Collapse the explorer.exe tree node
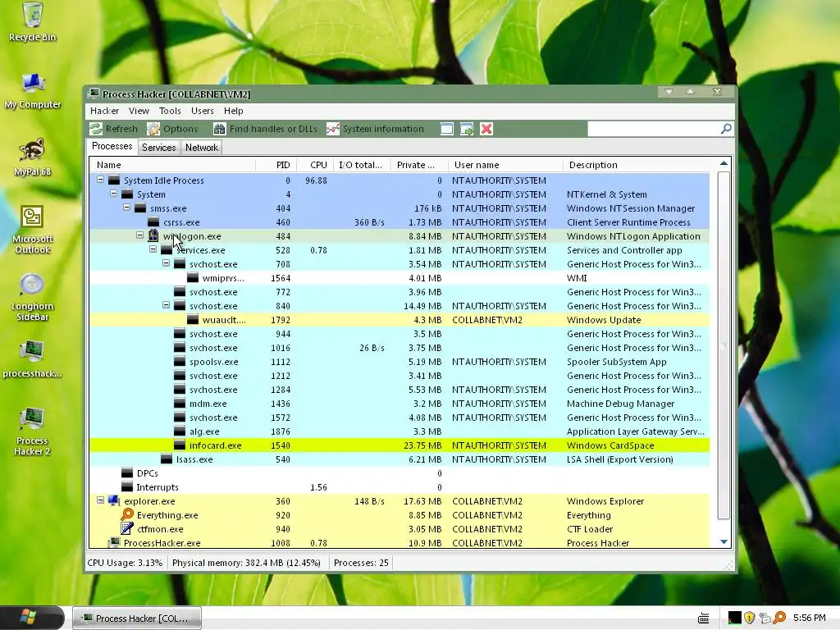 click(100, 500)
